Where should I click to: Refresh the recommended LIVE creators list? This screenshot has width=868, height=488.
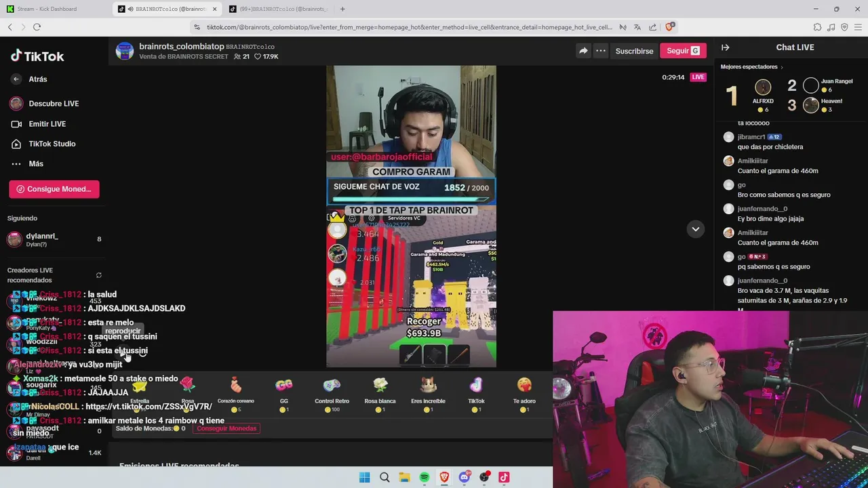click(x=99, y=275)
